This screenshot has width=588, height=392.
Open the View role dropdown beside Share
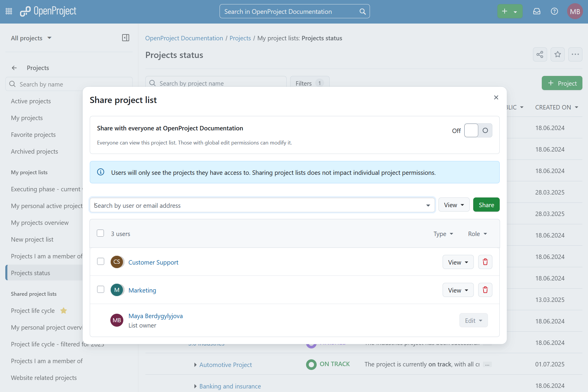[454, 205]
